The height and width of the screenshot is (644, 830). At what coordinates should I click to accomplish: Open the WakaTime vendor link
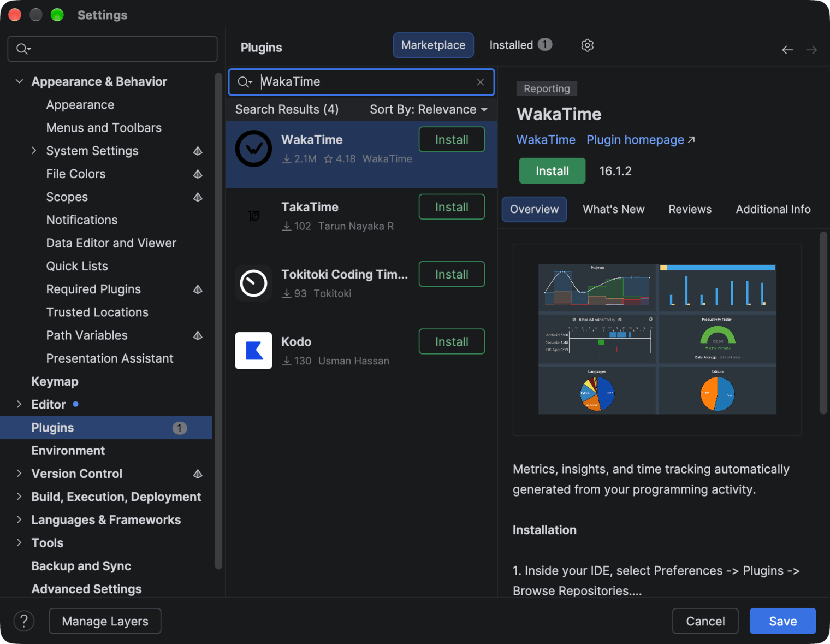click(546, 140)
